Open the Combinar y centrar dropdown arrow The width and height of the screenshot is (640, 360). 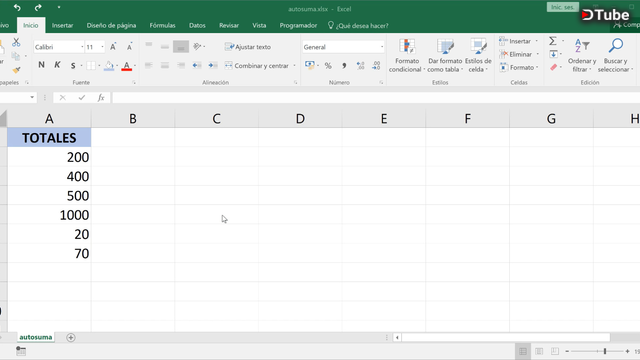click(x=294, y=65)
